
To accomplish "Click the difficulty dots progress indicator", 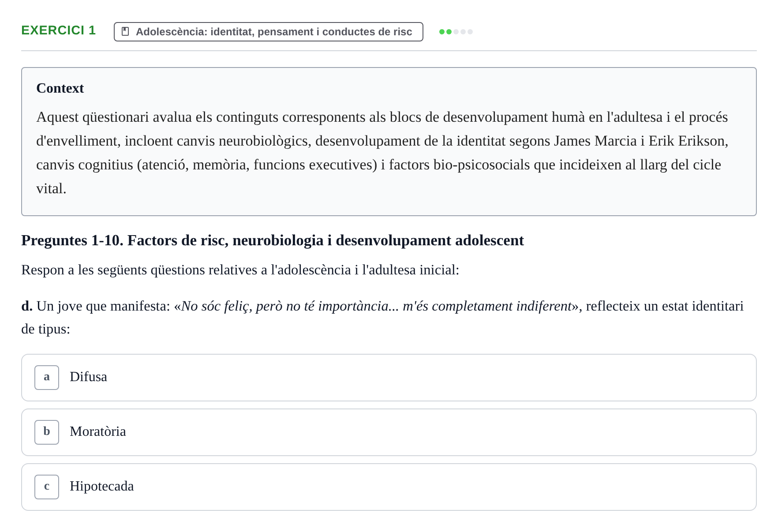I will point(456,32).
